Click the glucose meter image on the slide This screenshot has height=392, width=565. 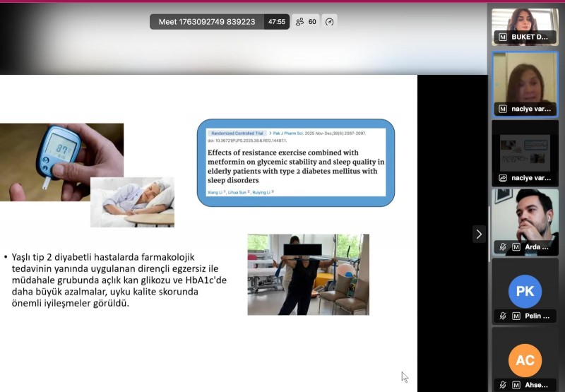click(x=61, y=161)
